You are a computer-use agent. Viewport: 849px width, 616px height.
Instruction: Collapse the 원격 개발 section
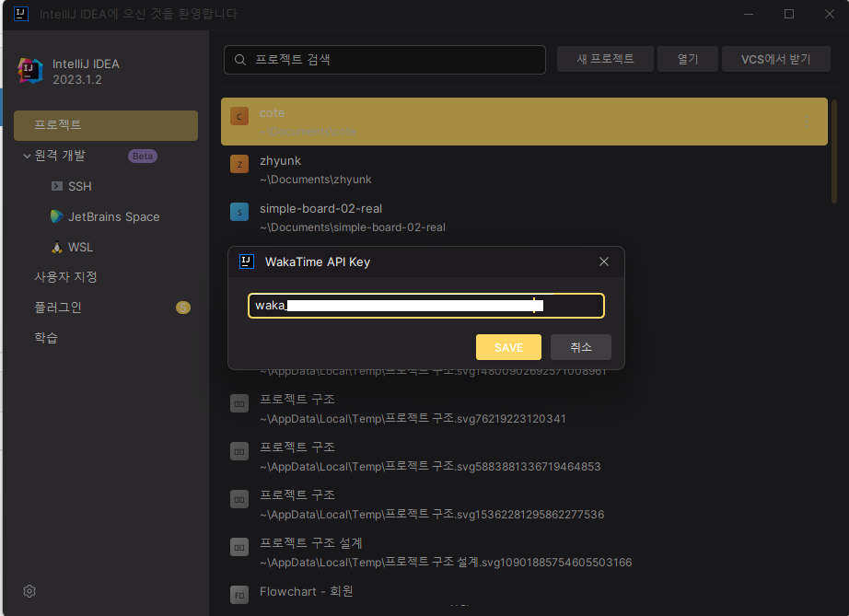point(27,156)
